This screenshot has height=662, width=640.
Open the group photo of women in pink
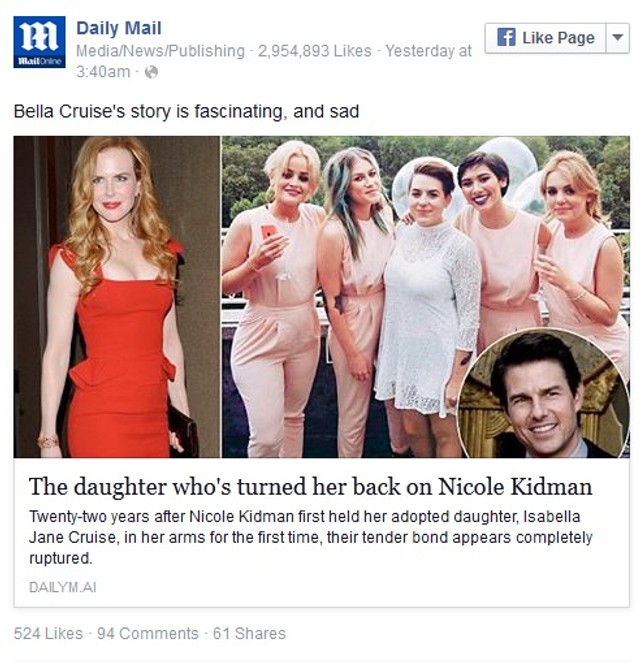[x=426, y=297]
